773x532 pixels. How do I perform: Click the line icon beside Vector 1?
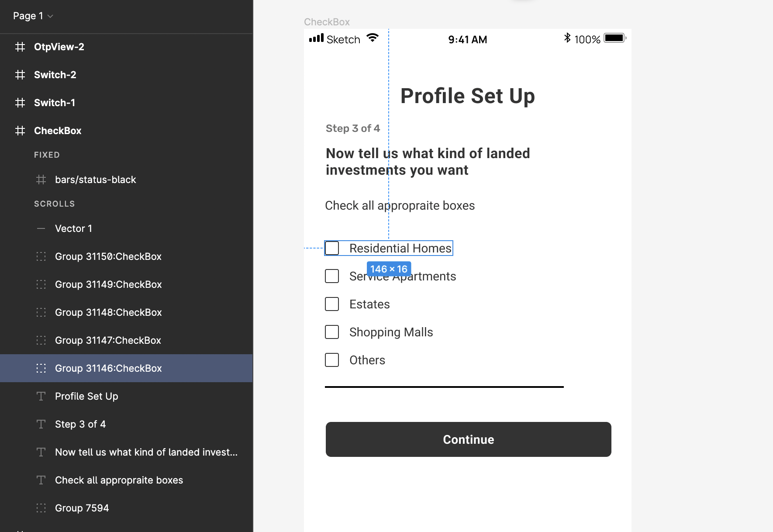point(41,228)
